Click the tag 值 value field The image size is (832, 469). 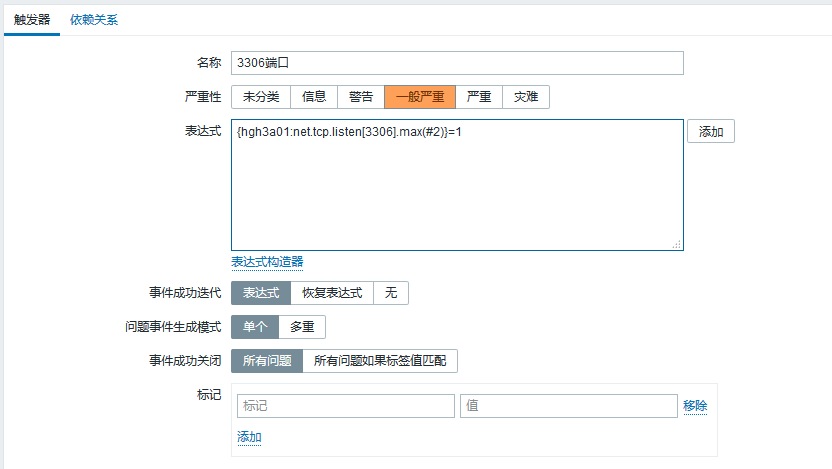pos(568,406)
